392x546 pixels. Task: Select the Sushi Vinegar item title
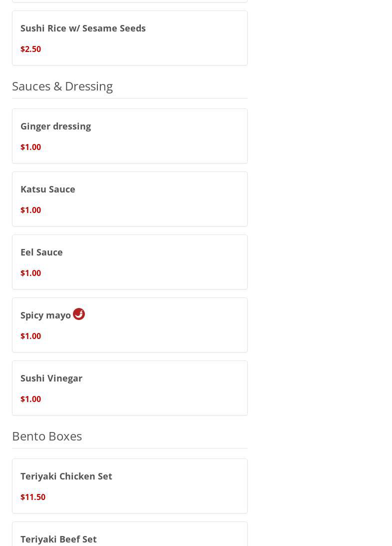click(51, 378)
